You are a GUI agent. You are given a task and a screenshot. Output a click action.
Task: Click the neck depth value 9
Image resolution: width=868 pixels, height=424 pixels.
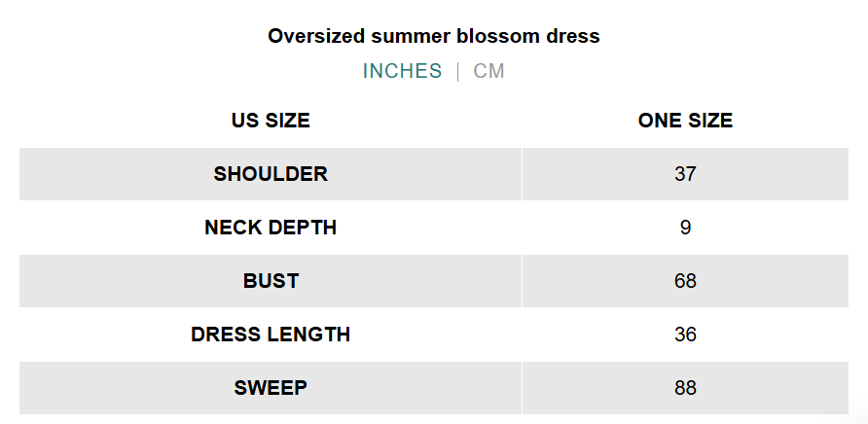pyautogui.click(x=685, y=228)
